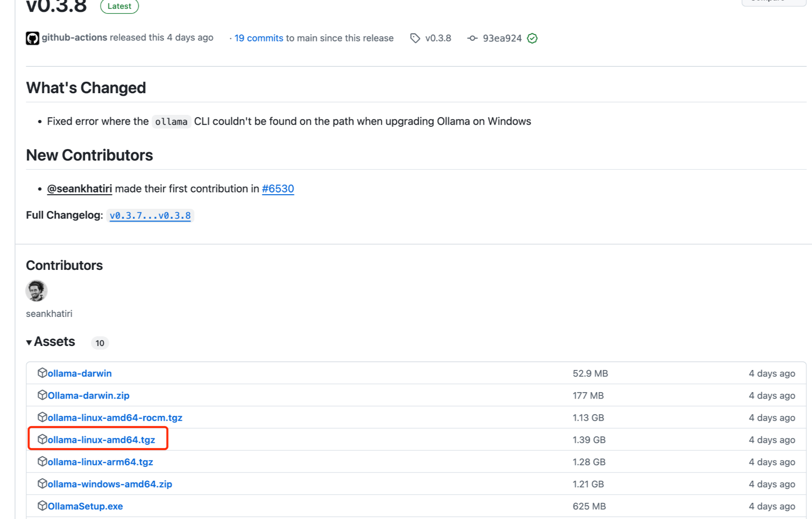812x519 pixels.
Task: Click the green verified check icon
Action: click(x=532, y=38)
